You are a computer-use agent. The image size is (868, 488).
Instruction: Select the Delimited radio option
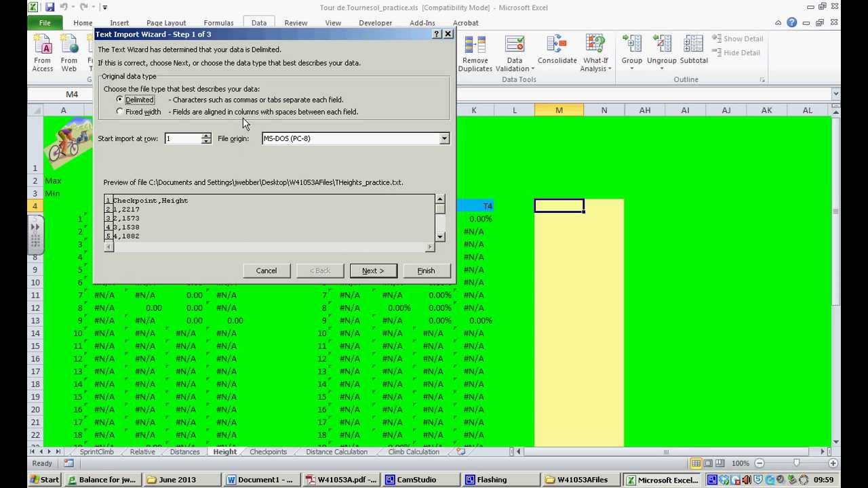120,100
